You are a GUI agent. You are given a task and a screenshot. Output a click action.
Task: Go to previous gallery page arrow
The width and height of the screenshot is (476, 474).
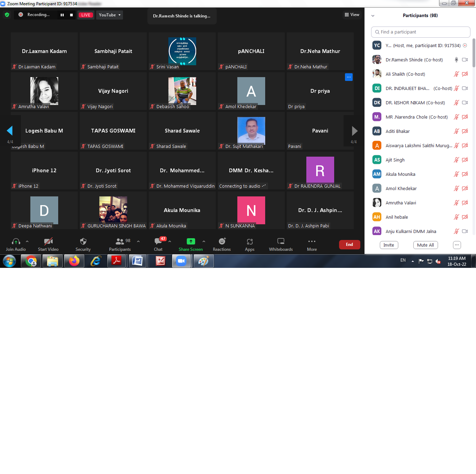point(10,130)
